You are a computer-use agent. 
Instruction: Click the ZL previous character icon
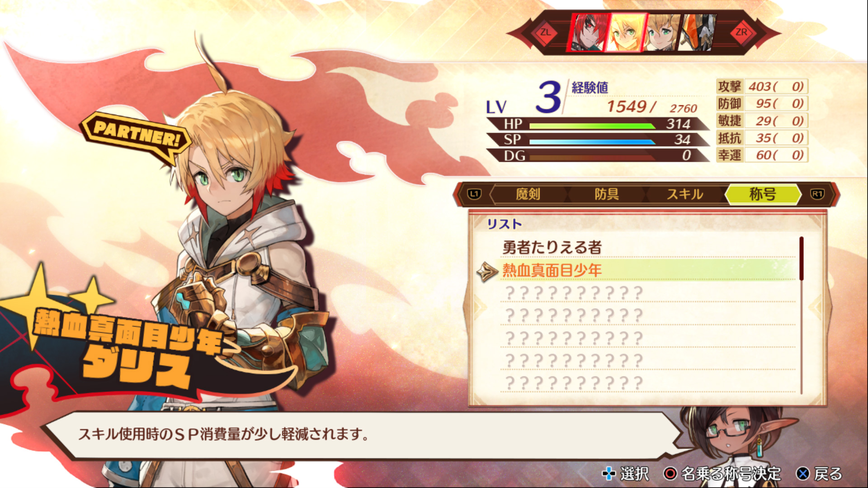pyautogui.click(x=546, y=32)
